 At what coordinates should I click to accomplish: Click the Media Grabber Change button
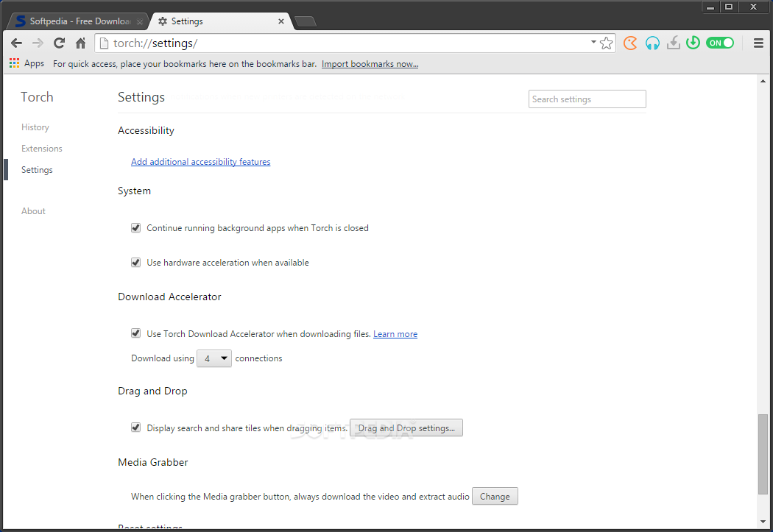495,496
